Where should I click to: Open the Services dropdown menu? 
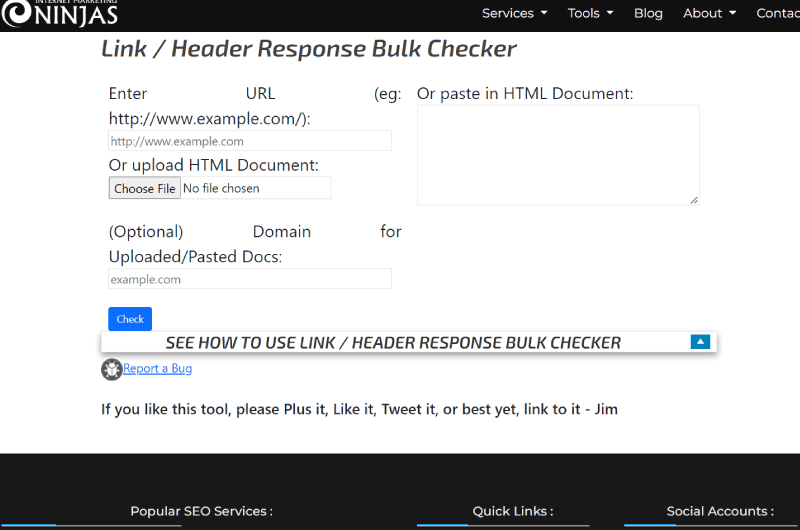[514, 13]
